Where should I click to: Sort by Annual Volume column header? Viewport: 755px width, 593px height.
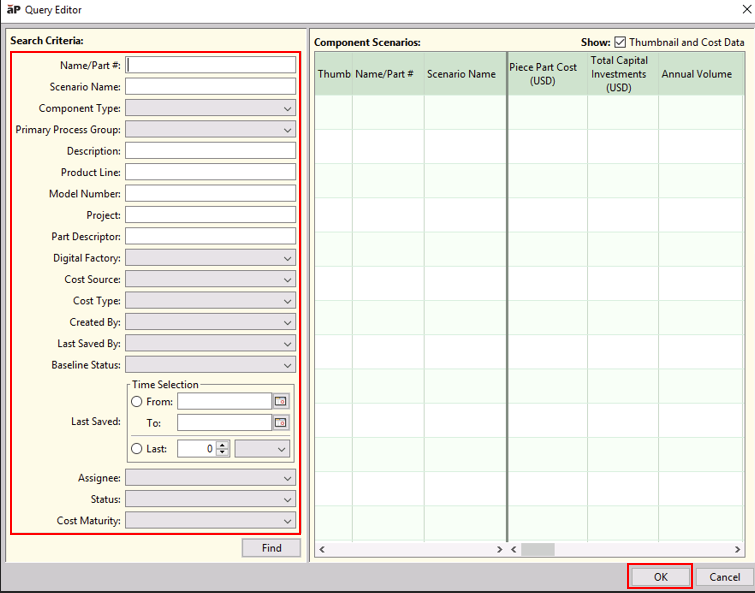pyautogui.click(x=701, y=74)
